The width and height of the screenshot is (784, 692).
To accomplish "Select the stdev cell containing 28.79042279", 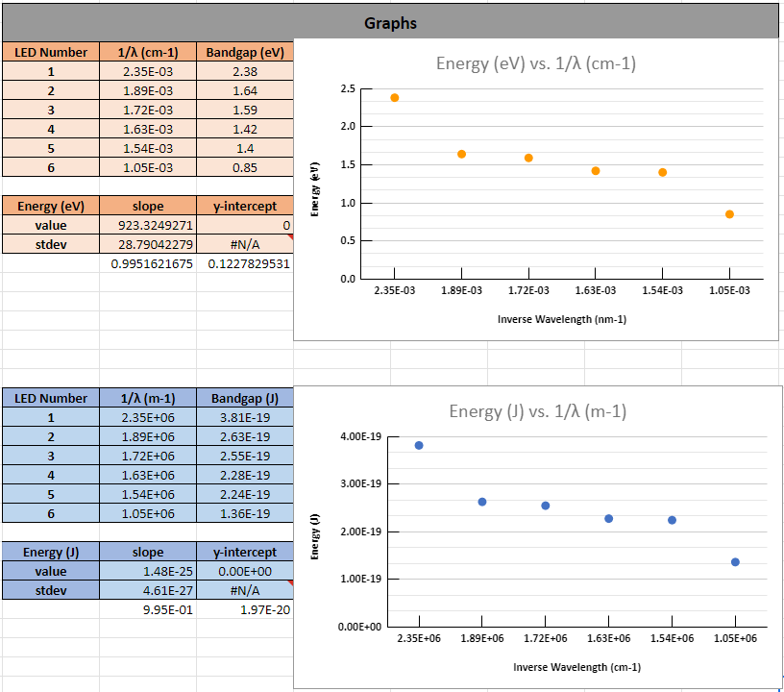I will [x=148, y=244].
